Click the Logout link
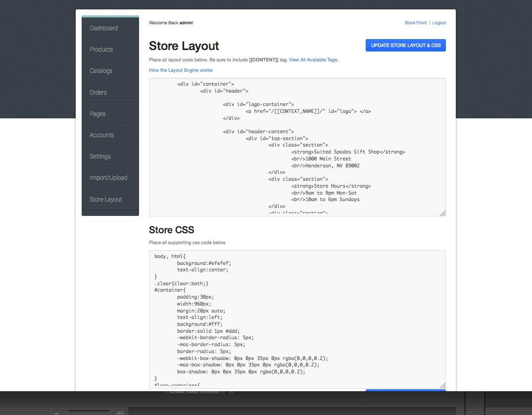 (439, 23)
